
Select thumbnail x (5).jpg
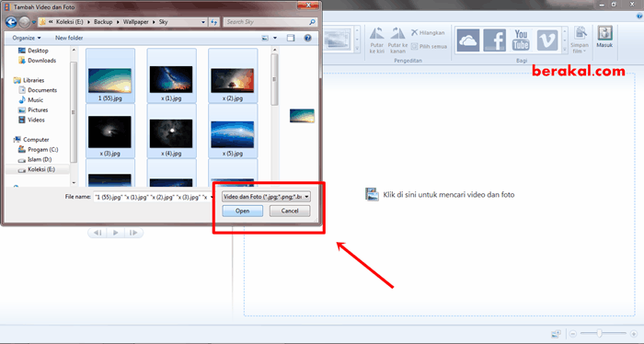click(233, 131)
